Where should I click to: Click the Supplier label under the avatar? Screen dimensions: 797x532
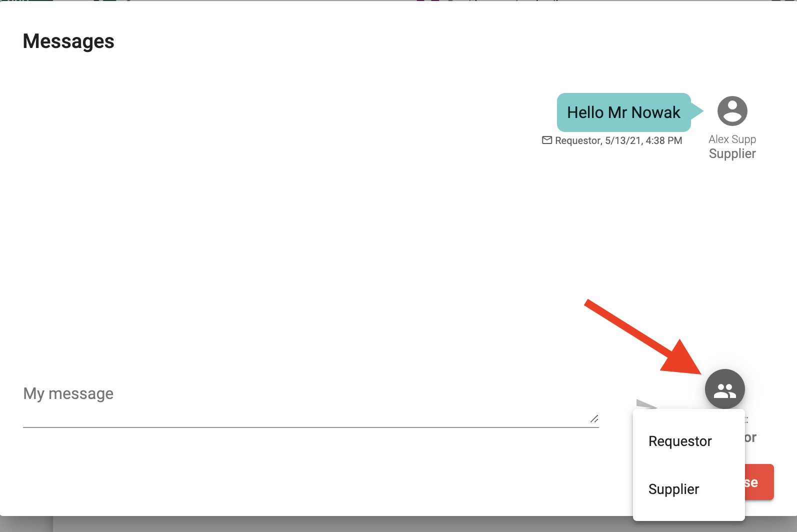[x=732, y=153]
